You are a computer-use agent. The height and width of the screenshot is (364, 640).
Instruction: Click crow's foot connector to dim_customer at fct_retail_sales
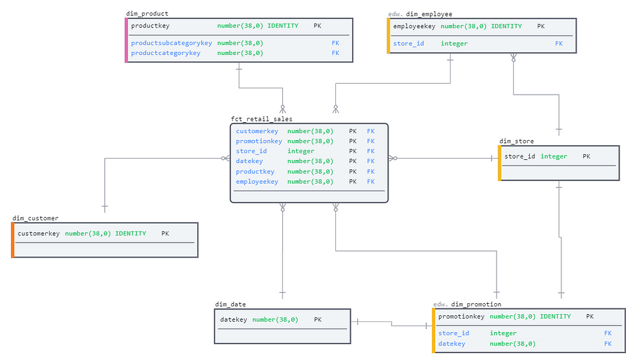[226, 159]
